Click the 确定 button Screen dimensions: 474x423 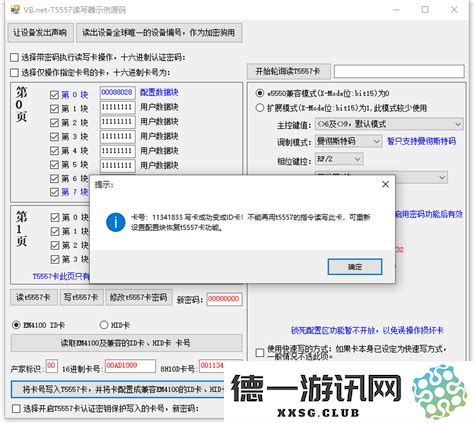pos(355,267)
